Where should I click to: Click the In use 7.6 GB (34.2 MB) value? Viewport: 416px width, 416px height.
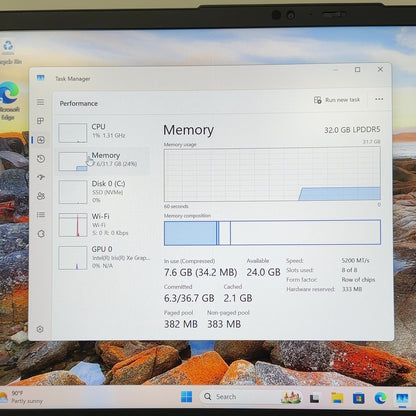[200, 272]
